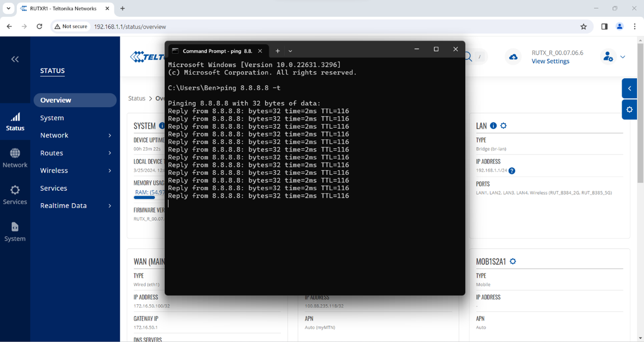Click the cloud firmware update icon
644x342 pixels.
click(x=513, y=57)
